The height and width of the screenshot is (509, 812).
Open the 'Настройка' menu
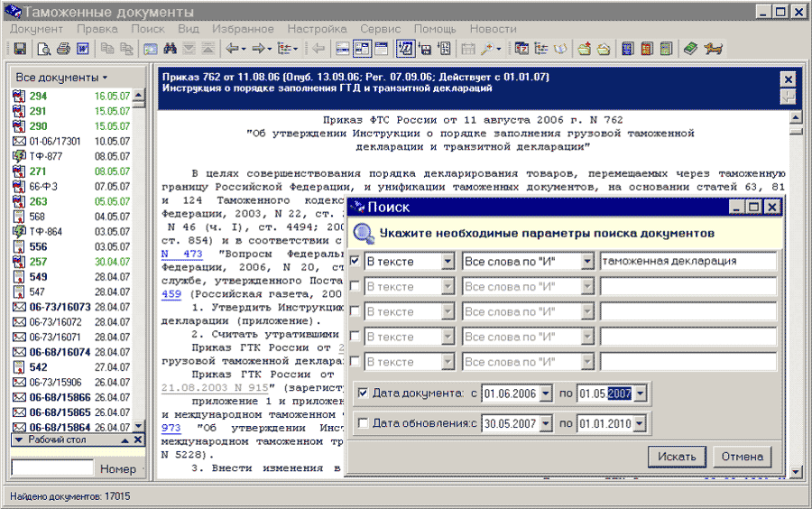click(x=317, y=29)
